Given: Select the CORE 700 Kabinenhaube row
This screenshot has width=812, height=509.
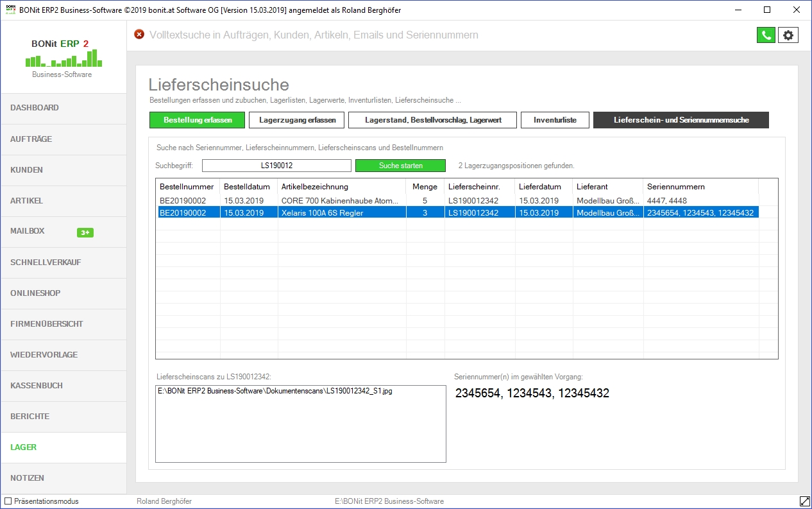Looking at the screenshot, I should pos(458,200).
